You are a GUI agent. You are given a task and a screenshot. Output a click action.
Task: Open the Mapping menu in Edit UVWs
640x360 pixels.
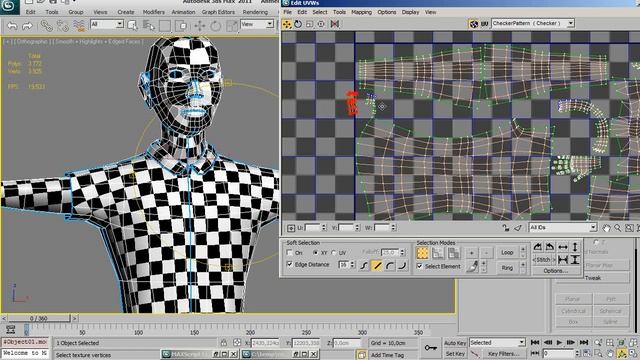pyautogui.click(x=361, y=12)
